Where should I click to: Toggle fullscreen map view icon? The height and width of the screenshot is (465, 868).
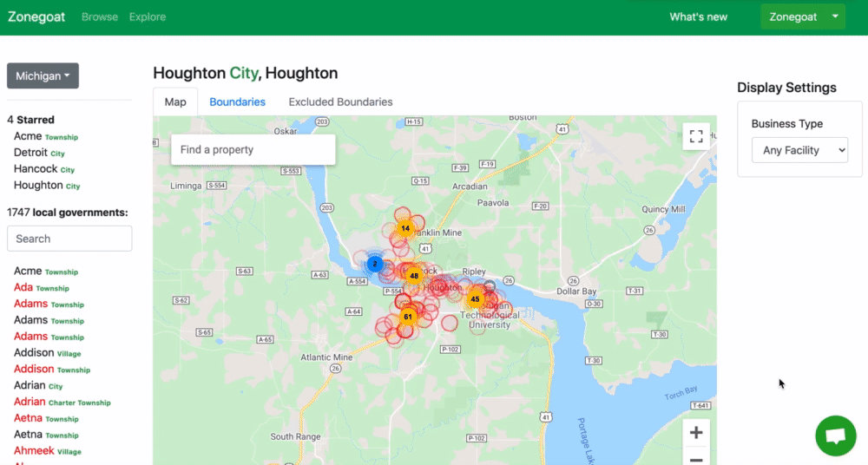[x=696, y=136]
